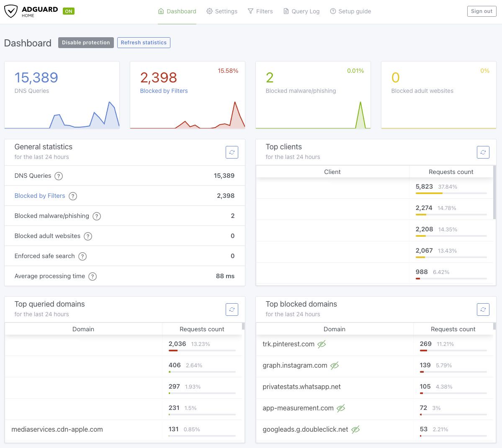
Task: Click the Refresh statistics button
Action: 144,43
